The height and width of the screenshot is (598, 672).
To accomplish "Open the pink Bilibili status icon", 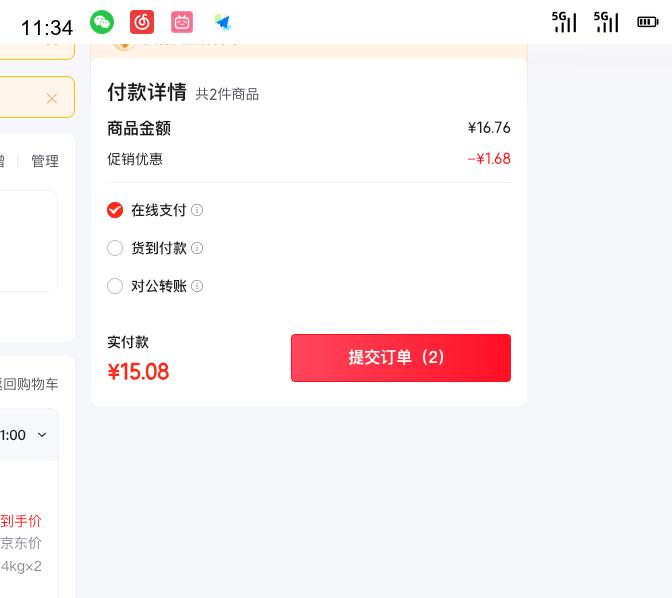I will [182, 22].
